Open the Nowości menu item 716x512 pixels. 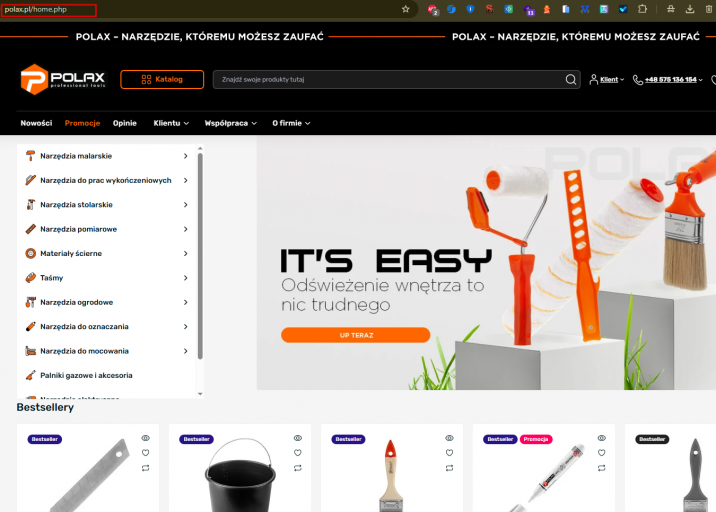(x=36, y=123)
